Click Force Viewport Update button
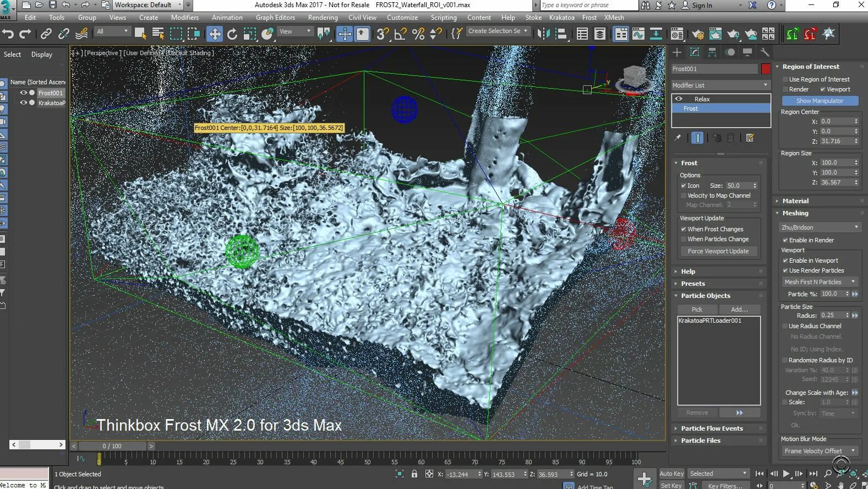 (718, 251)
